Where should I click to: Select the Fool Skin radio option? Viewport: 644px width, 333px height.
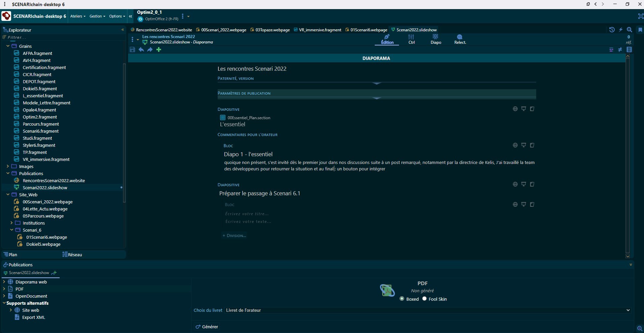[424, 299]
